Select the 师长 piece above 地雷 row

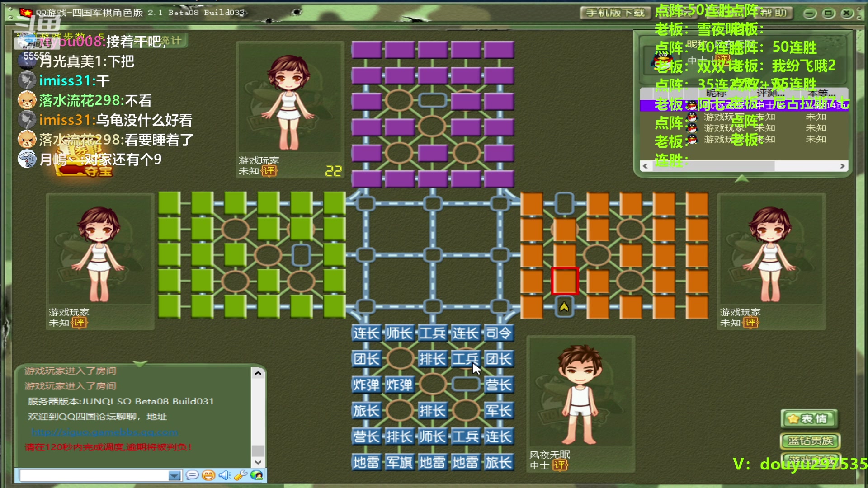point(433,437)
